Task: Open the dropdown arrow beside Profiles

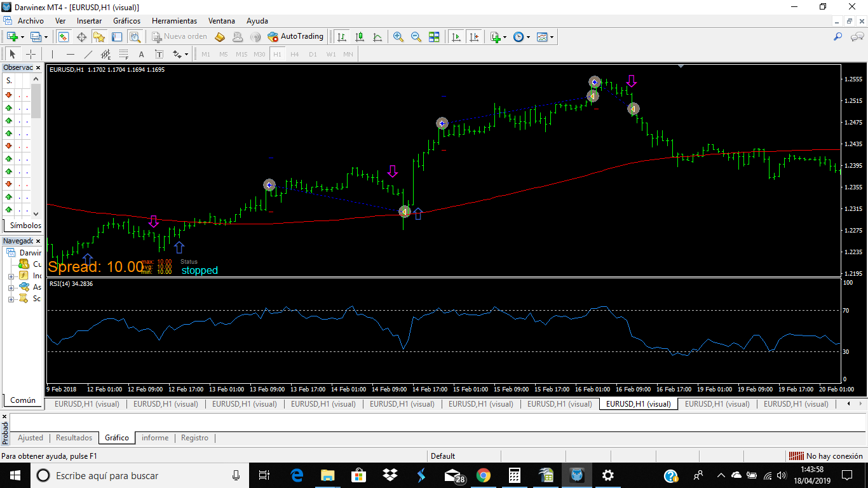Action: coord(46,37)
